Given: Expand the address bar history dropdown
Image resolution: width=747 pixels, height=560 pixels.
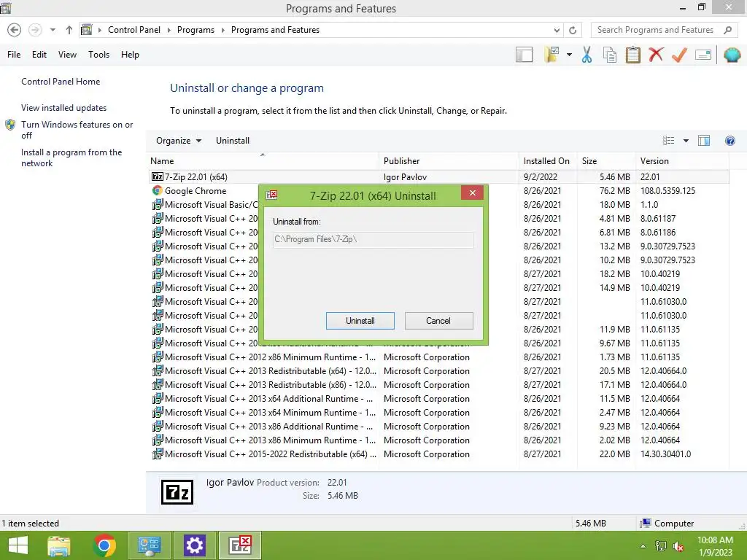Looking at the screenshot, I should [557, 30].
